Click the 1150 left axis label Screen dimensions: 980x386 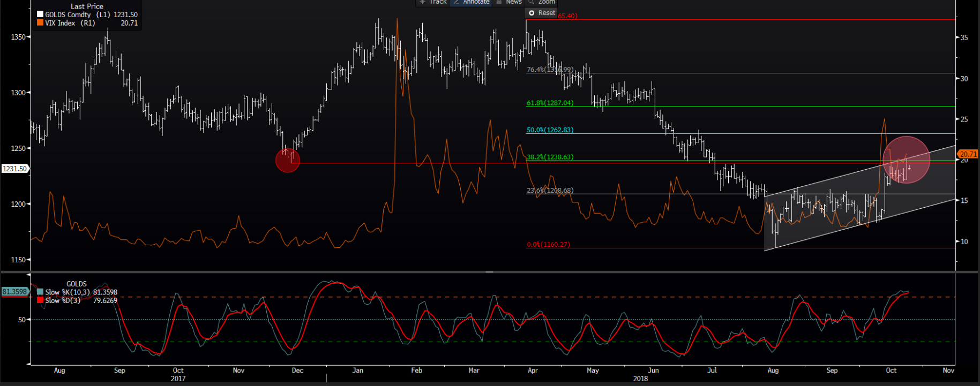click(18, 260)
